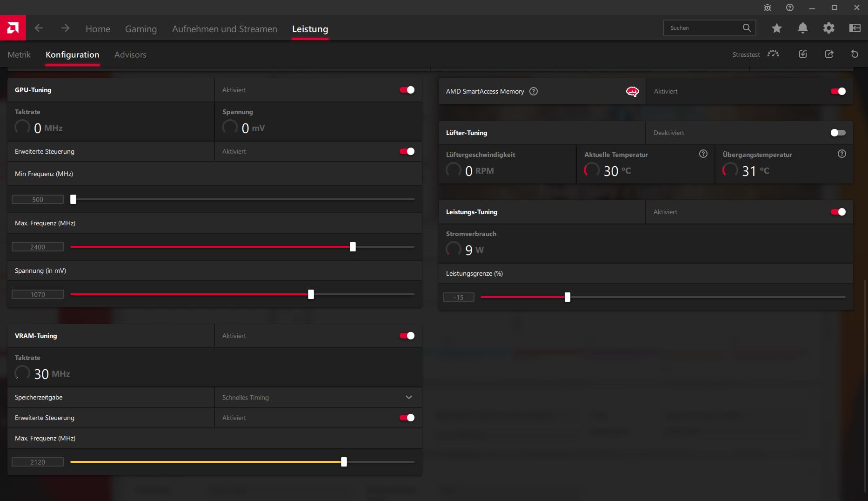Click the Übergangstemperatur 31 °C reading

click(x=746, y=170)
